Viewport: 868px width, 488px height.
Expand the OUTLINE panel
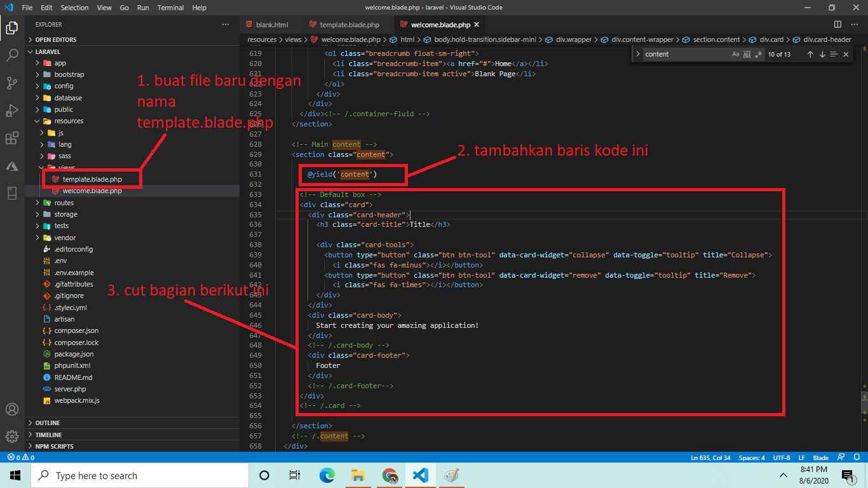(132, 423)
